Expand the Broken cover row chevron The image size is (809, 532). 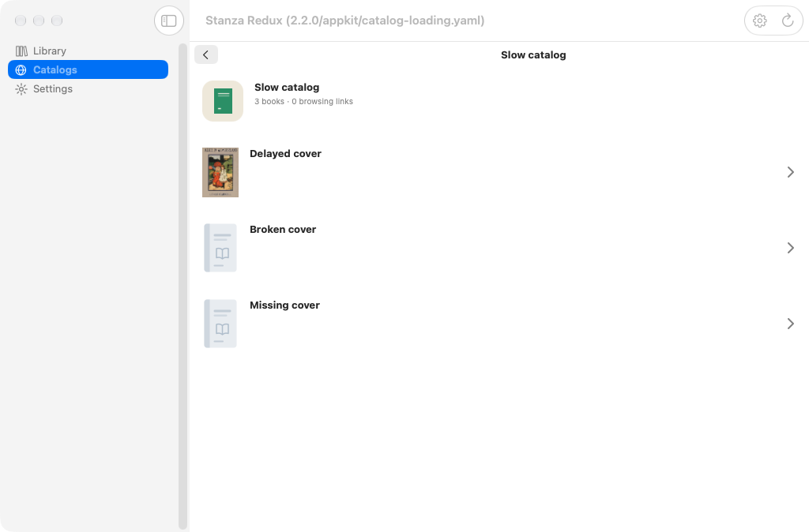point(790,248)
